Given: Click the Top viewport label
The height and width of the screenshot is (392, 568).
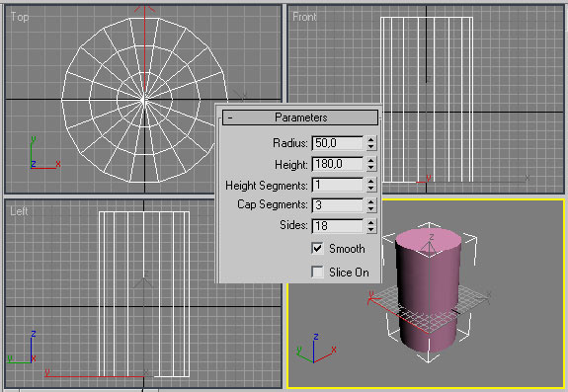Looking at the screenshot, I should [x=20, y=17].
